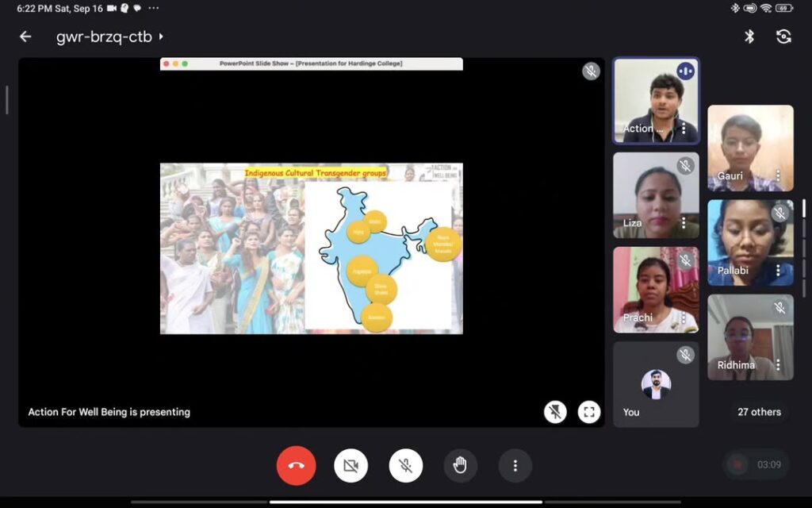
Task: Enter fullscreen for the presentation
Action: point(588,411)
